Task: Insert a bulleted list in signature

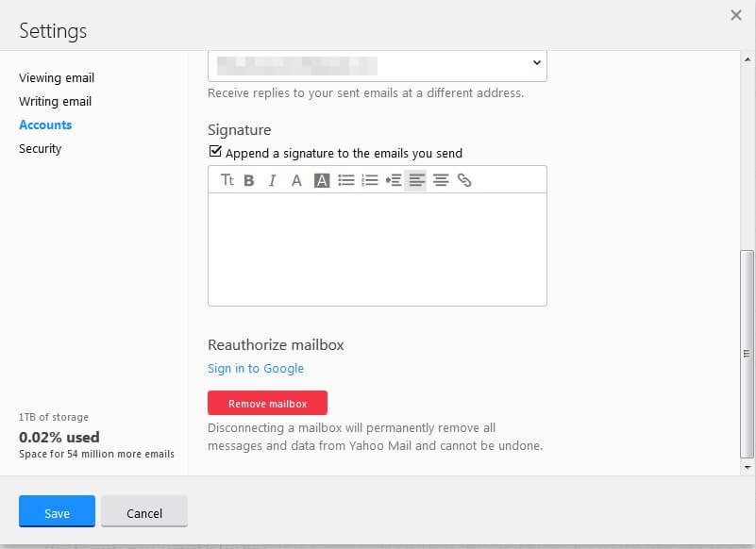Action: coord(346,180)
